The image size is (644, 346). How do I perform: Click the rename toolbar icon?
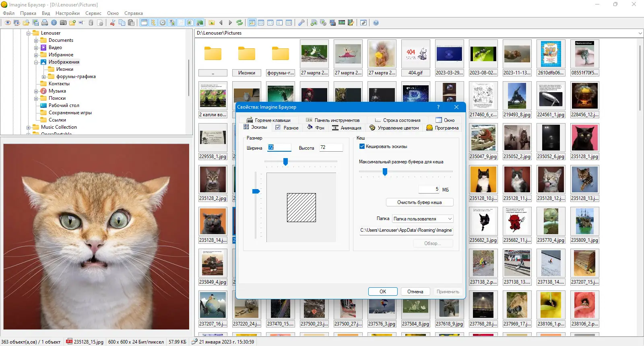click(81, 23)
